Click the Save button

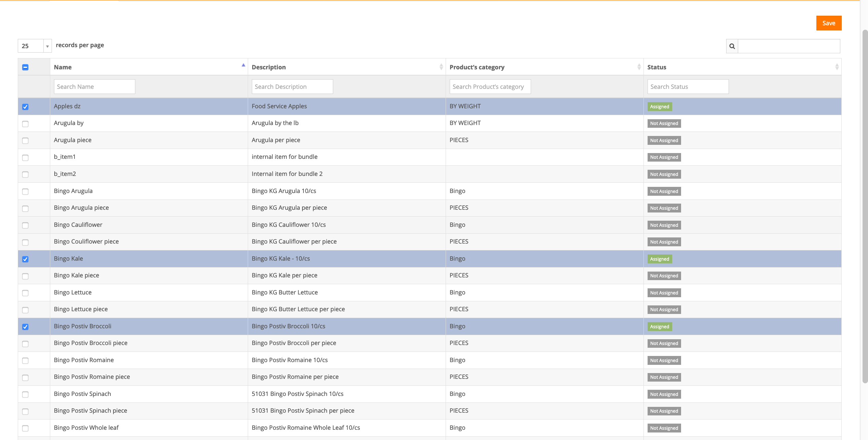(828, 23)
